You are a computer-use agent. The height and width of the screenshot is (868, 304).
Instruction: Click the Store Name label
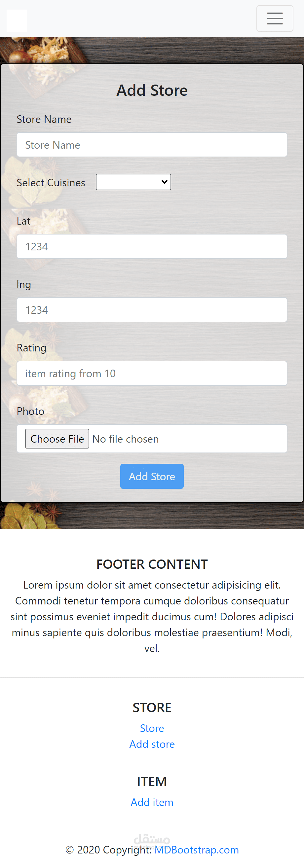[x=44, y=119]
